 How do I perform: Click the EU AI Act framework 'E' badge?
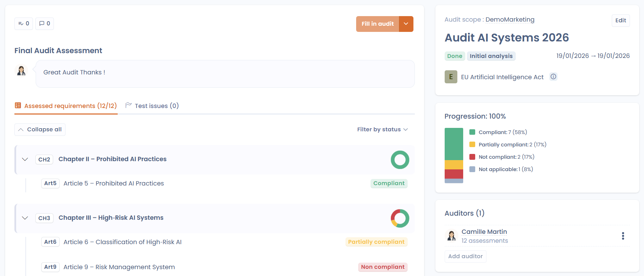point(451,77)
